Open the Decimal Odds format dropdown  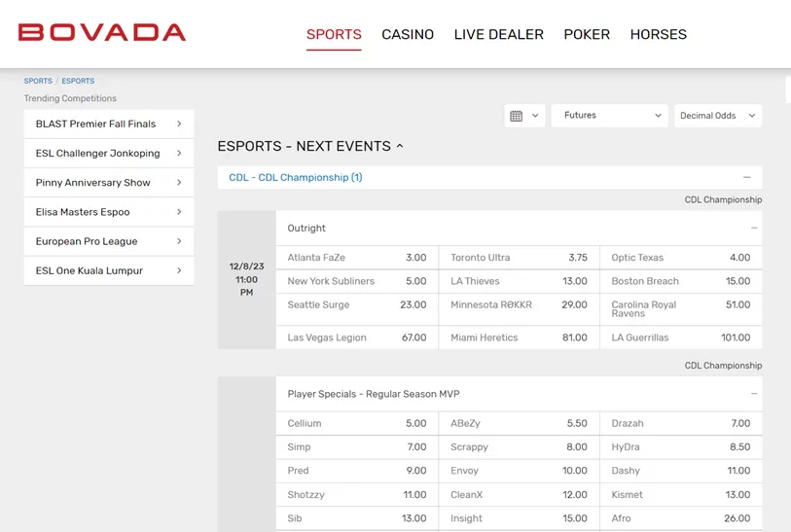718,116
